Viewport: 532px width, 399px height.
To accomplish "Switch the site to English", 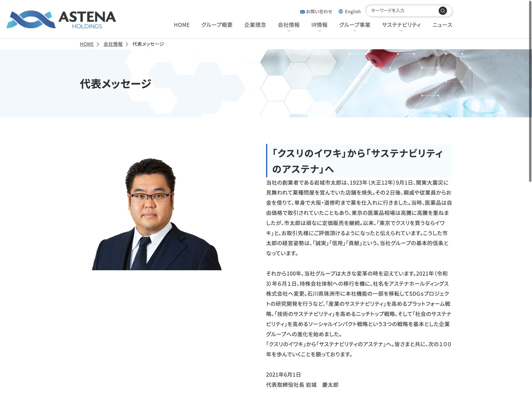I will 352,12.
